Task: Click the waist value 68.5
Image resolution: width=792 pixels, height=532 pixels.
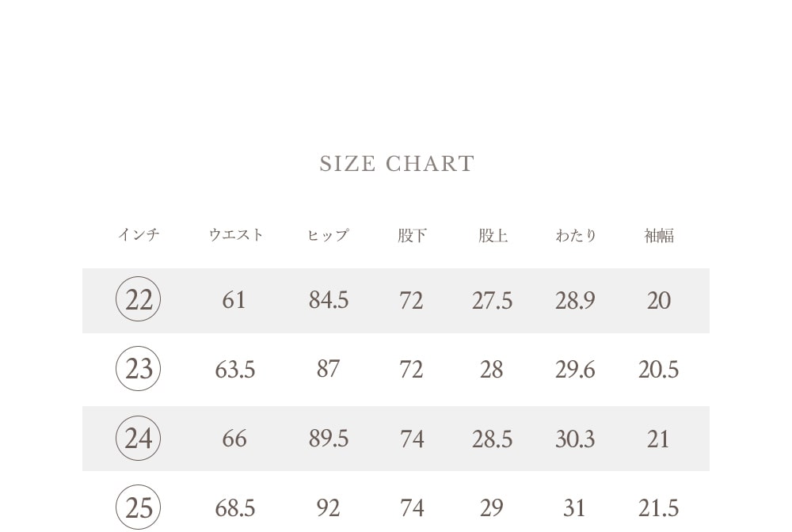Action: tap(235, 507)
